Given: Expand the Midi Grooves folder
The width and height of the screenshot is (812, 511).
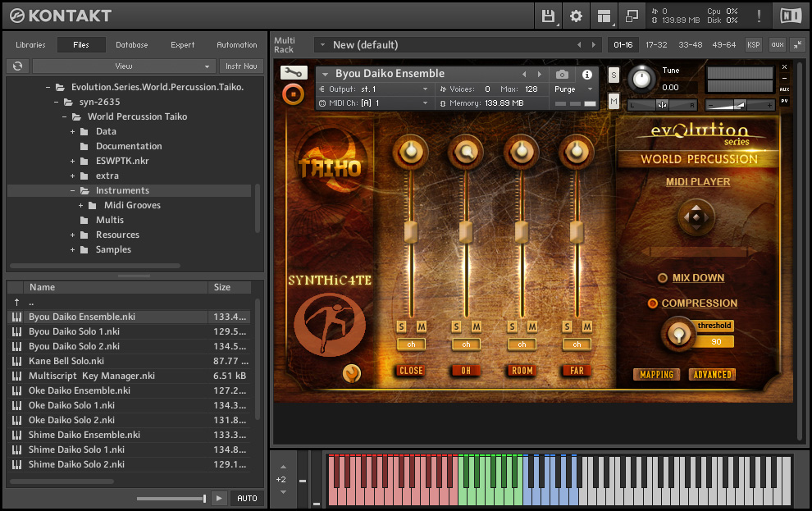Looking at the screenshot, I should [x=81, y=205].
